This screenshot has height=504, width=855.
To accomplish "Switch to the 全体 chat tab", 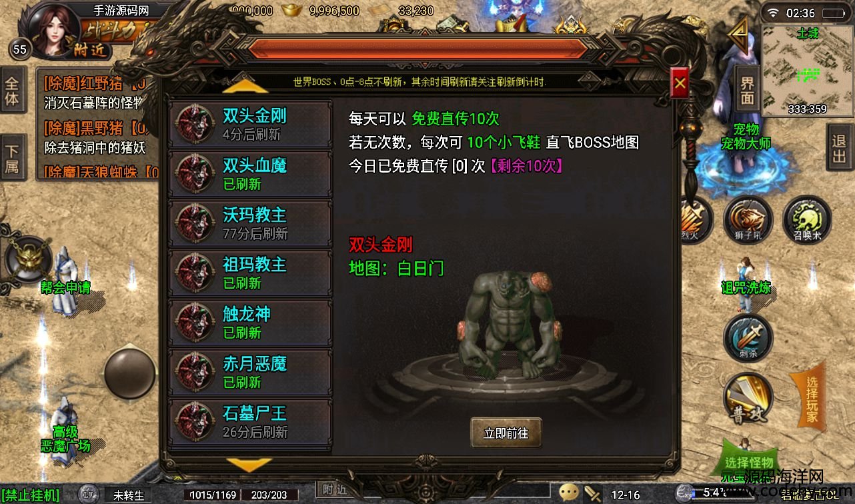I will click(13, 91).
